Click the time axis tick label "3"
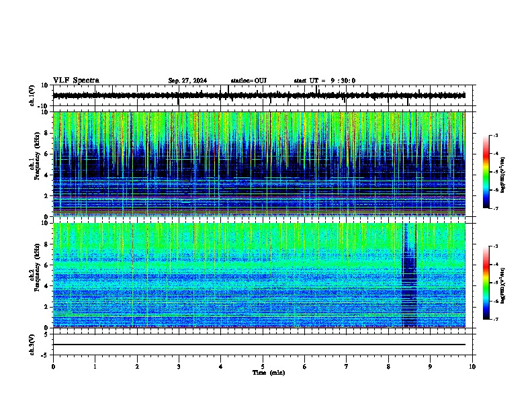Image resolution: width=532 pixels, height=411 pixels. pos(179,367)
